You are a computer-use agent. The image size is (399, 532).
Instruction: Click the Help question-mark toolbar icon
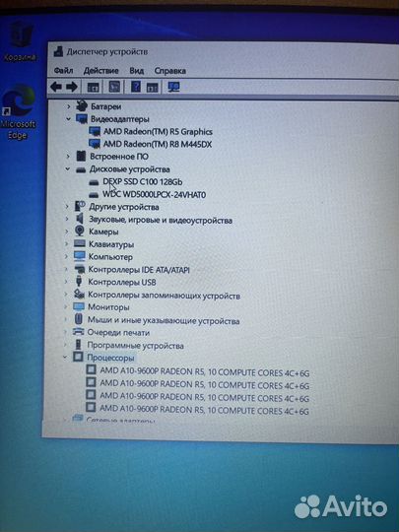coord(135,87)
